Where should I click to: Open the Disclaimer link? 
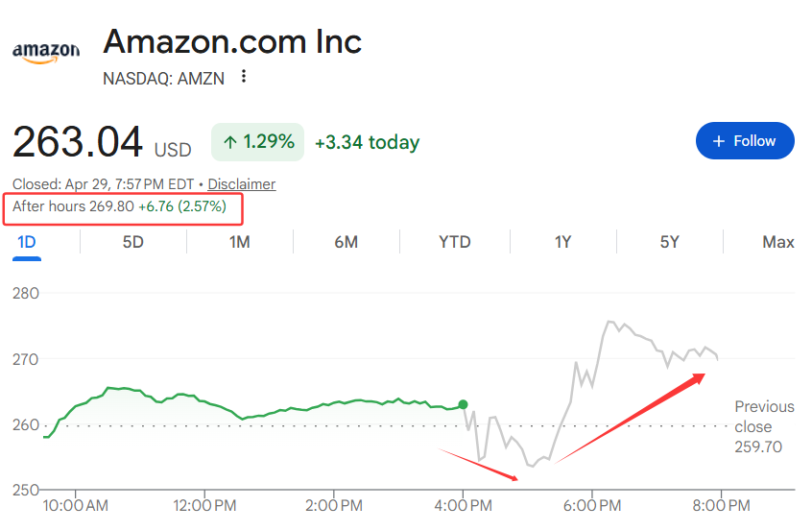coord(241,184)
